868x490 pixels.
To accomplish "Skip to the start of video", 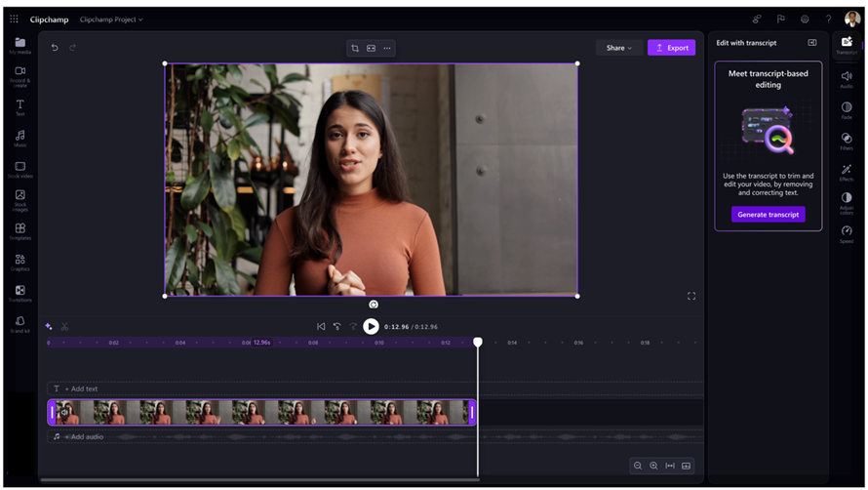I will [321, 326].
